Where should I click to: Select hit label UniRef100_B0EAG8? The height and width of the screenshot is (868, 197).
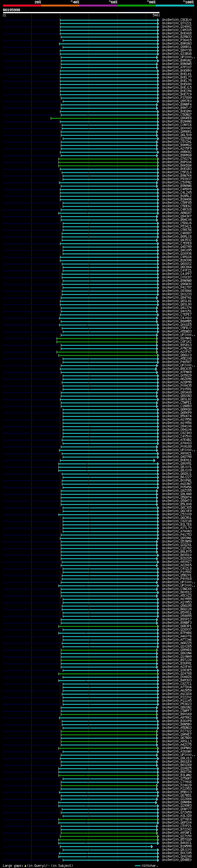(x=176, y=33)
